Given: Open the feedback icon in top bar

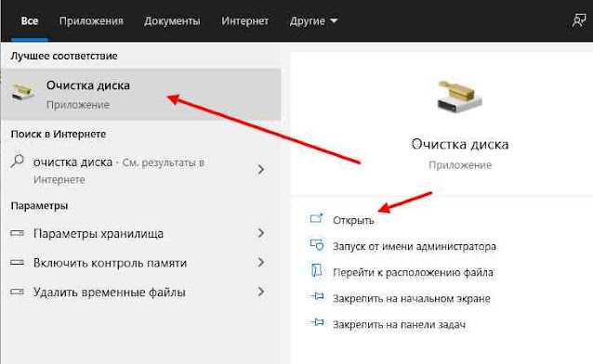Looking at the screenshot, I should [579, 20].
